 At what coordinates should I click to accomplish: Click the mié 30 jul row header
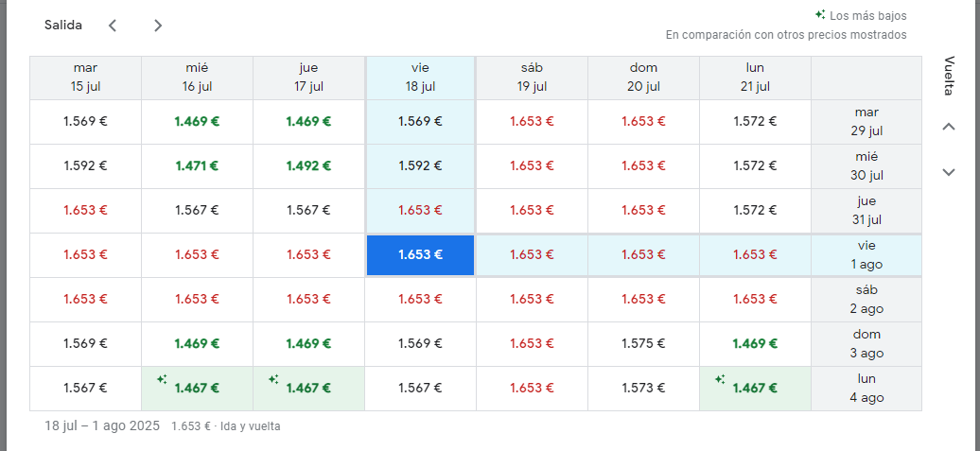866,166
